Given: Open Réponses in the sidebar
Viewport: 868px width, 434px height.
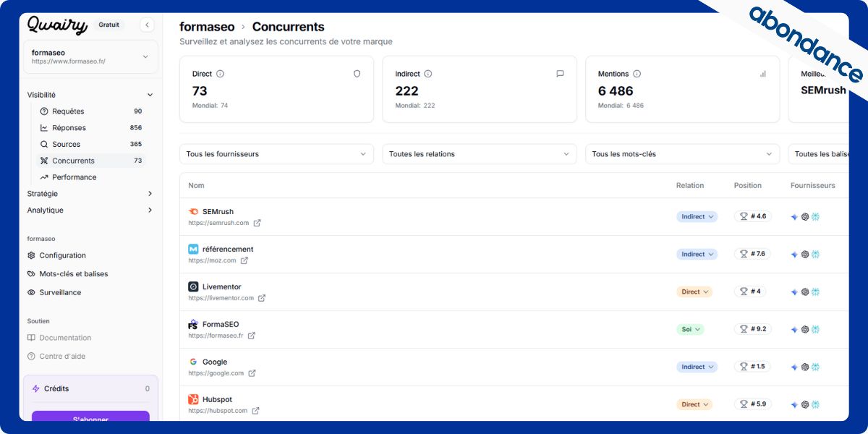Looking at the screenshot, I should point(91,128).
